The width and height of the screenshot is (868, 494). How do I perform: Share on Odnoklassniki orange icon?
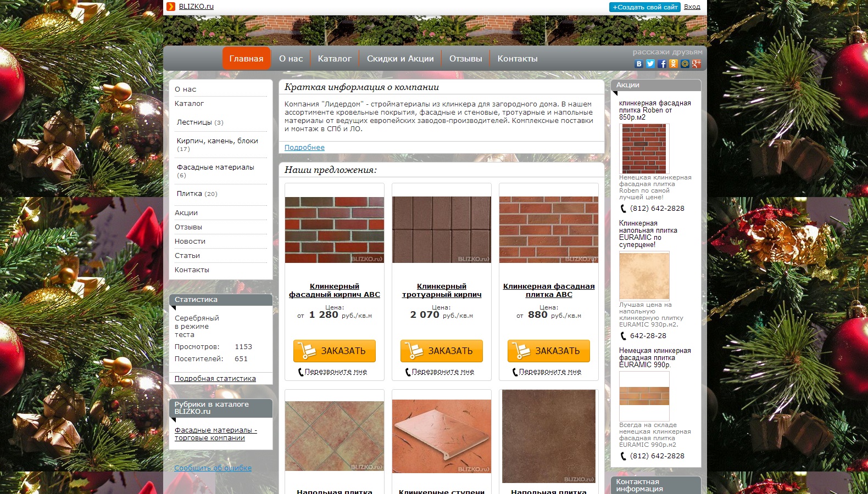coord(673,64)
